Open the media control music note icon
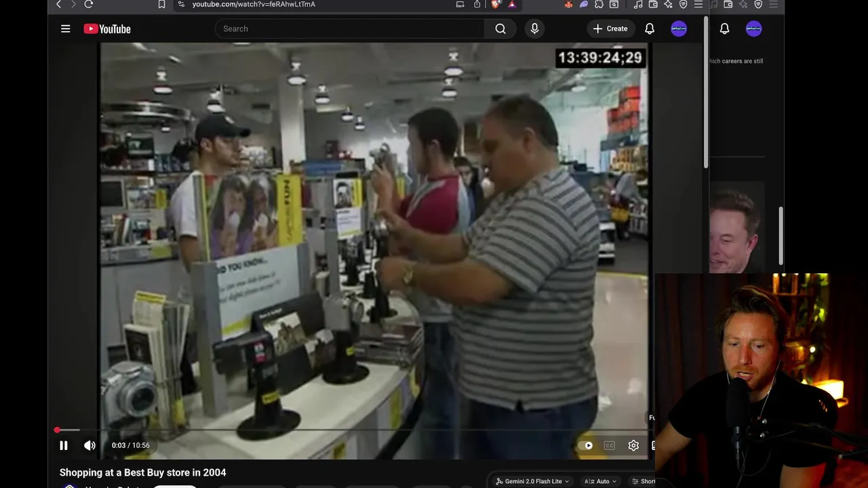Image resolution: width=868 pixels, height=488 pixels. click(x=638, y=4)
